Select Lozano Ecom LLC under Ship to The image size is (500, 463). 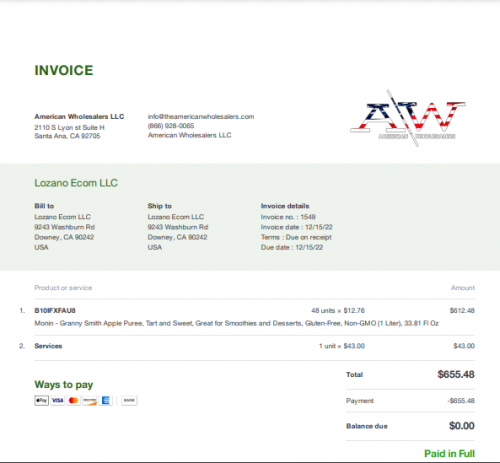point(176,217)
